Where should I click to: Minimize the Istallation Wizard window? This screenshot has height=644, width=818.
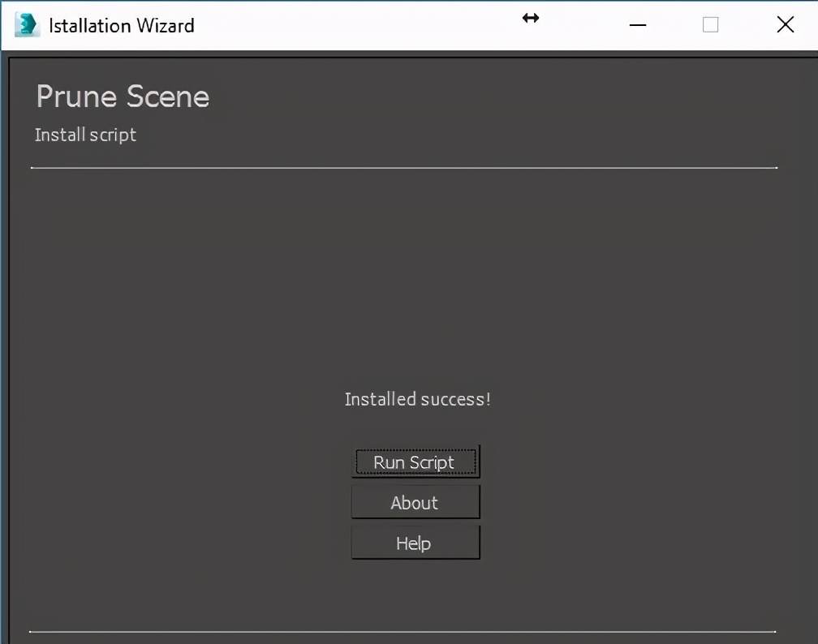click(x=638, y=24)
